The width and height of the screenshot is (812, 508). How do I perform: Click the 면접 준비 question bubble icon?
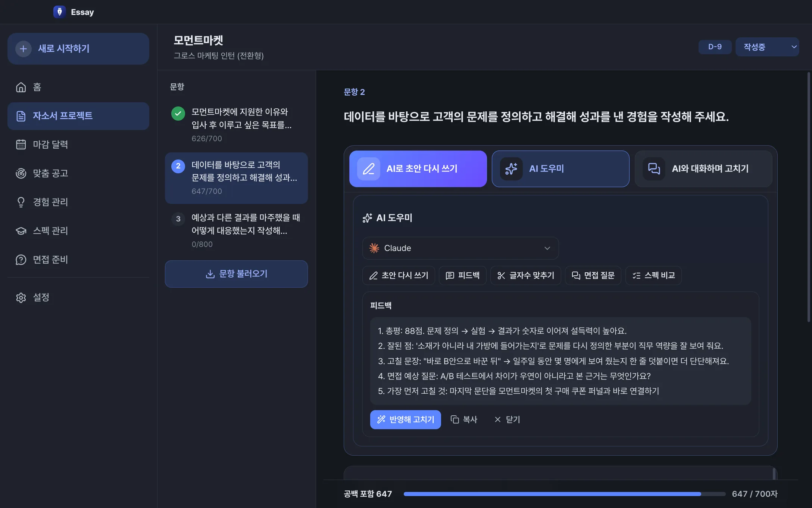coord(21,260)
